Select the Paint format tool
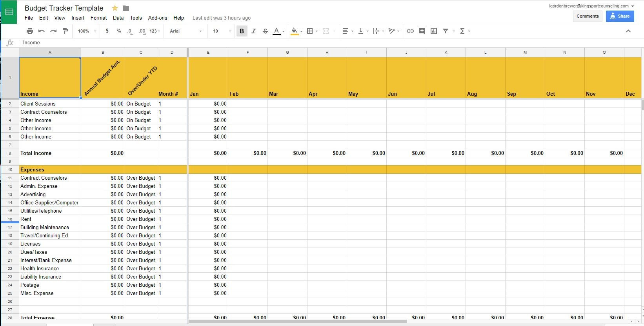Screen dimensions: 644x326 click(65, 31)
